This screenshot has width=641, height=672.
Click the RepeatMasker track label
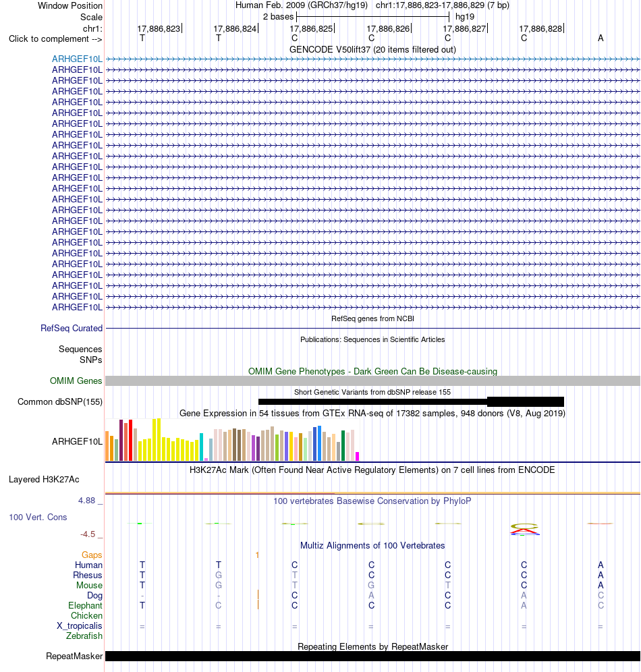point(74,656)
